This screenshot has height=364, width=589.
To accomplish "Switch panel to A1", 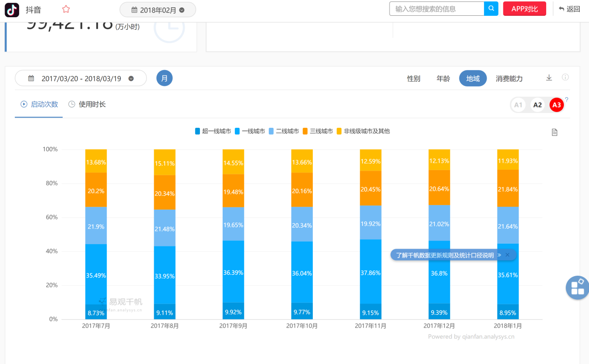I will [x=518, y=105].
